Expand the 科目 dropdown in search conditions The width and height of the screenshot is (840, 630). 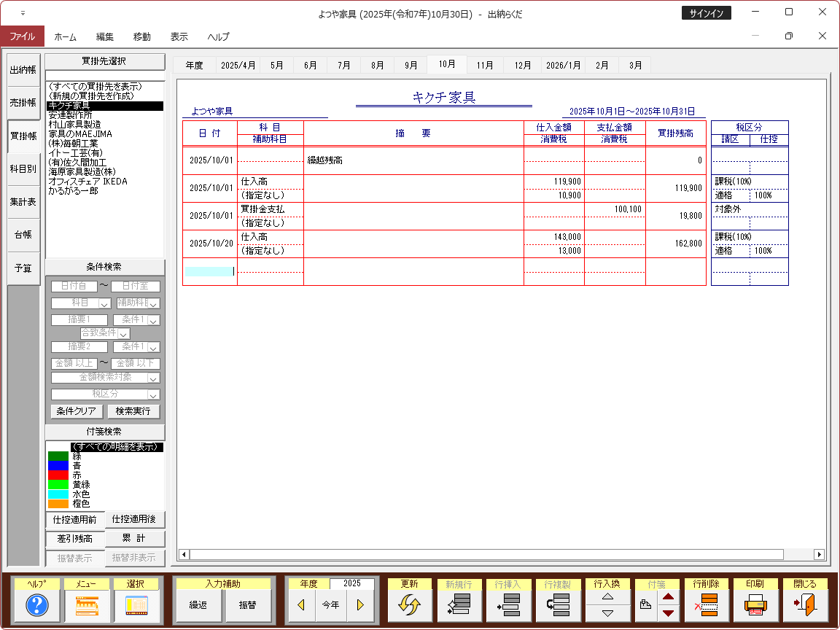click(x=104, y=303)
